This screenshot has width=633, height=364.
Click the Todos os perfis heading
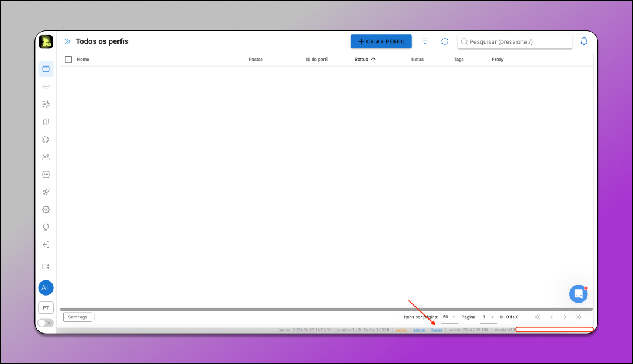point(102,41)
